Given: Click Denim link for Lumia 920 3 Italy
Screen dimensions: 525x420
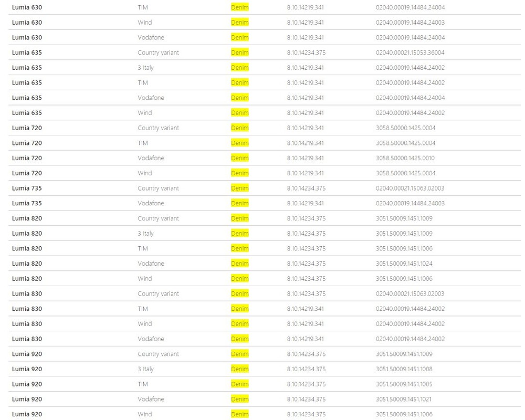Looking at the screenshot, I should click(x=240, y=369).
